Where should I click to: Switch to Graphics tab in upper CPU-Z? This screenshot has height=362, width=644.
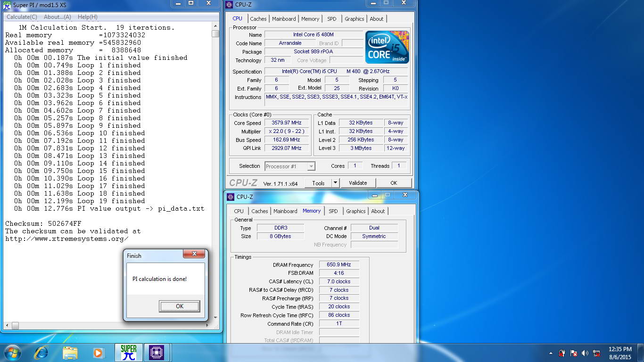point(354,19)
